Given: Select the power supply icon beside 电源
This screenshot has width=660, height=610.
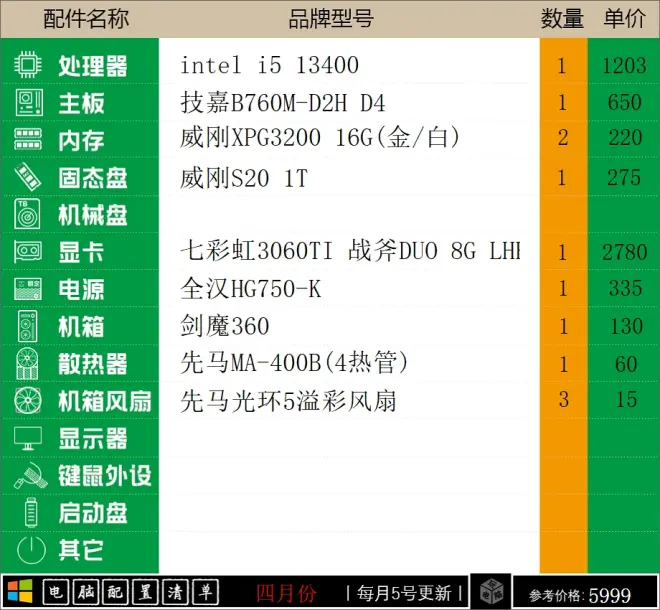Looking at the screenshot, I should pyautogui.click(x=27, y=289).
